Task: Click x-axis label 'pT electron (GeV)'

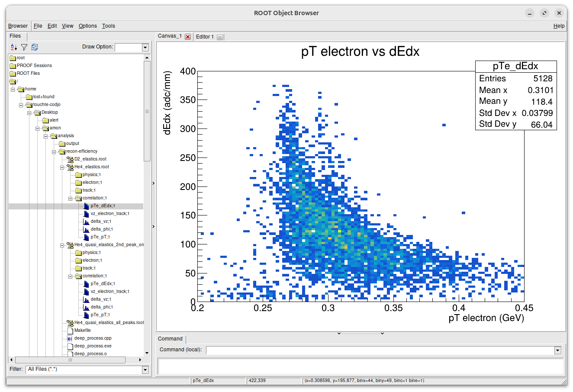Action: pos(486,318)
